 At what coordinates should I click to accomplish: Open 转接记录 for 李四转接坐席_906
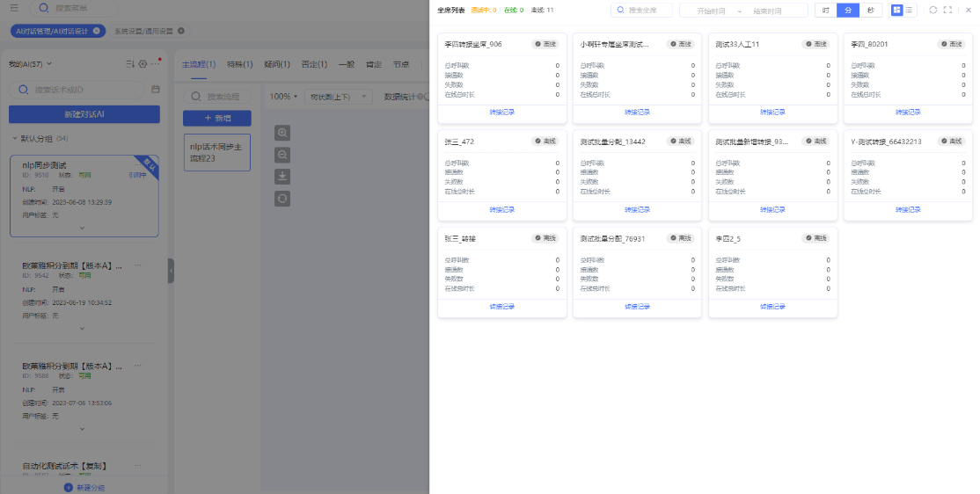501,113
